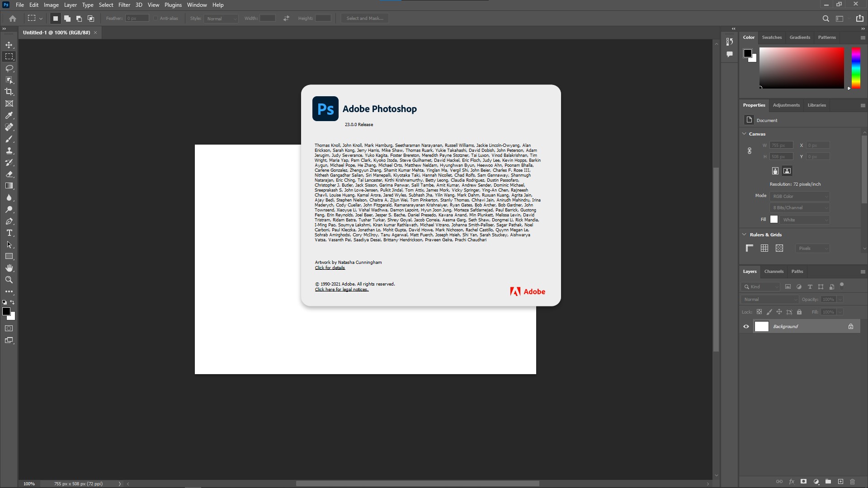This screenshot has width=868, height=488.
Task: Select the Lasso tool
Action: (x=9, y=68)
